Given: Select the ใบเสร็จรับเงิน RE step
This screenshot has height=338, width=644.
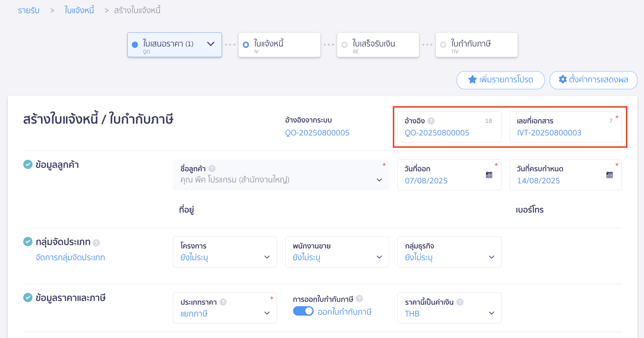Looking at the screenshot, I should [x=378, y=45].
